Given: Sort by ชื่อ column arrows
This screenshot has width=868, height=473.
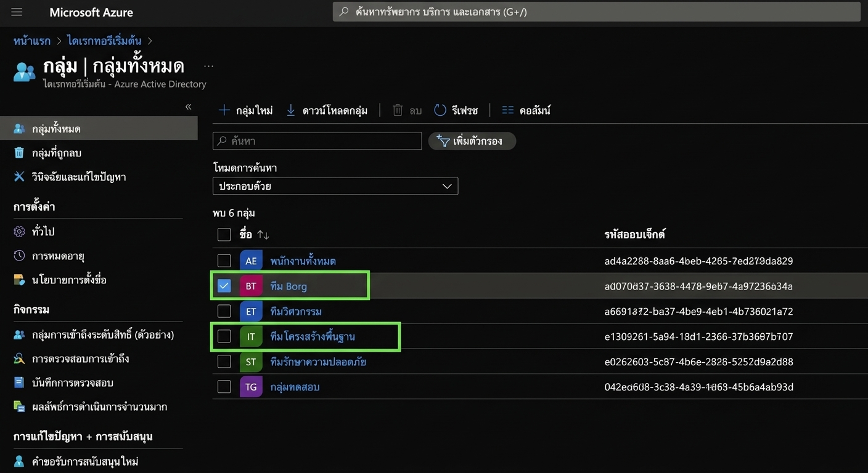Looking at the screenshot, I should (x=263, y=235).
